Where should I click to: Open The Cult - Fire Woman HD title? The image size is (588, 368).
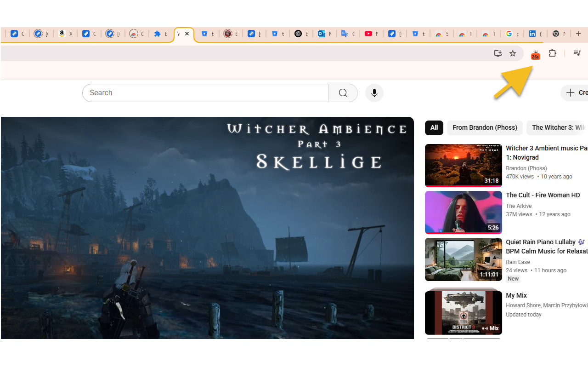(543, 195)
